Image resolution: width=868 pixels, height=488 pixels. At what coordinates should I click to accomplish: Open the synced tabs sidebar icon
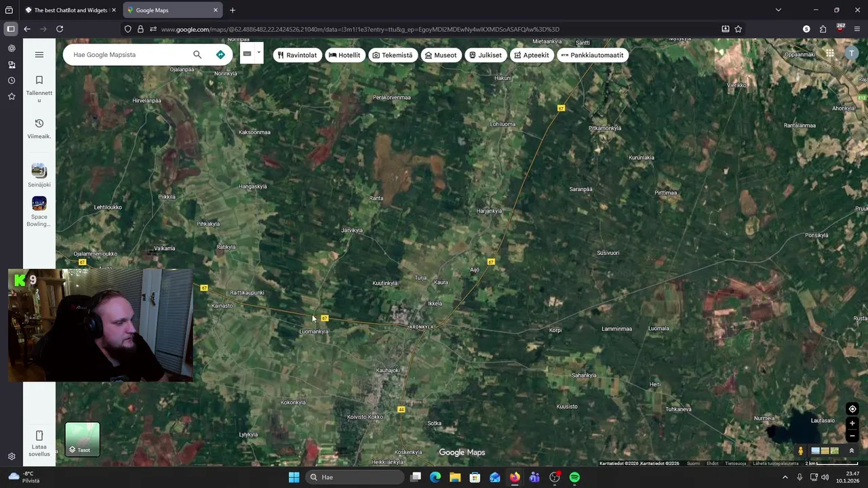(12, 65)
